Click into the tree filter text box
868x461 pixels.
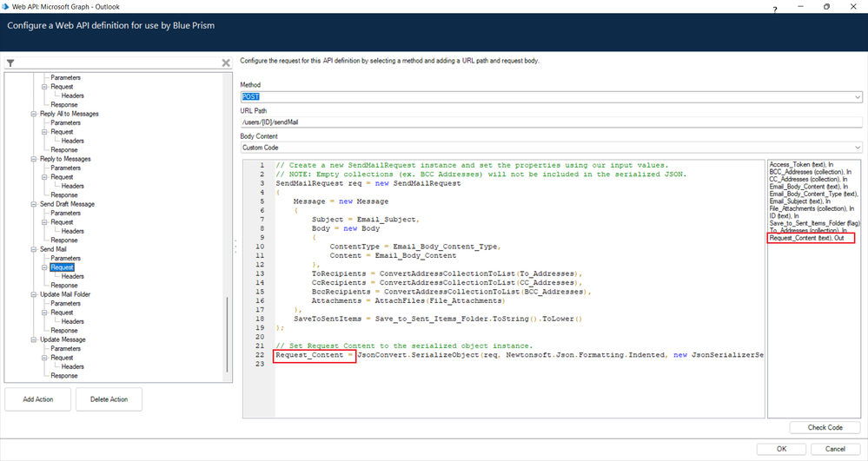click(118, 63)
